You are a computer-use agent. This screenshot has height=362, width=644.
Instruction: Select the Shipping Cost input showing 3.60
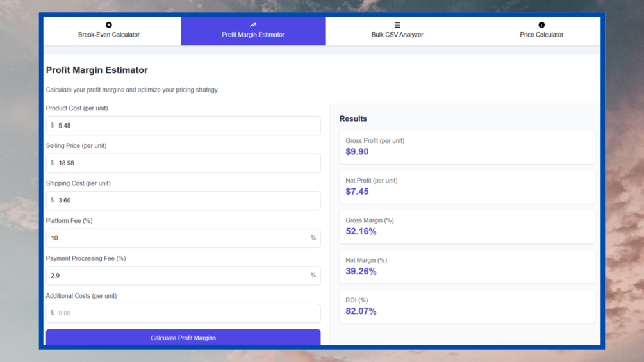(183, 201)
